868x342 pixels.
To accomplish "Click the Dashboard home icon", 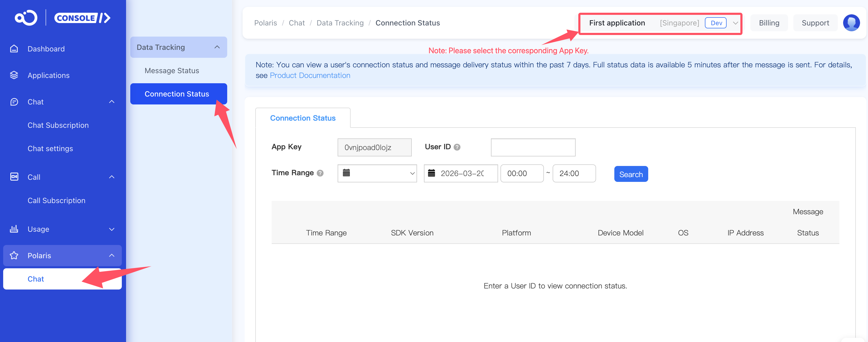I will click(14, 49).
